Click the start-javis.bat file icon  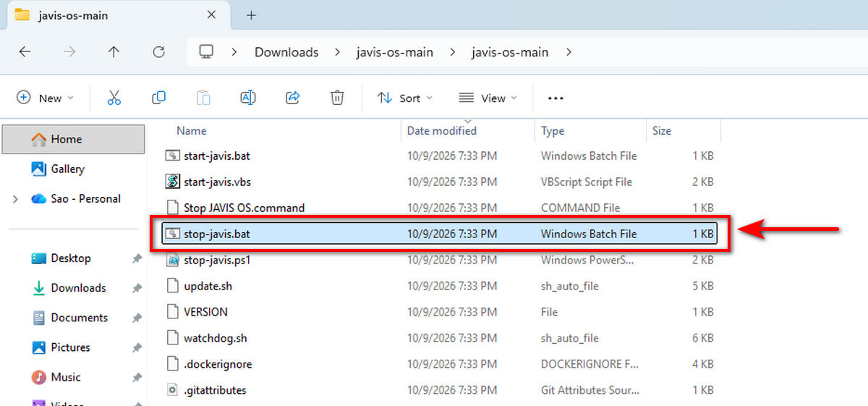tap(172, 156)
